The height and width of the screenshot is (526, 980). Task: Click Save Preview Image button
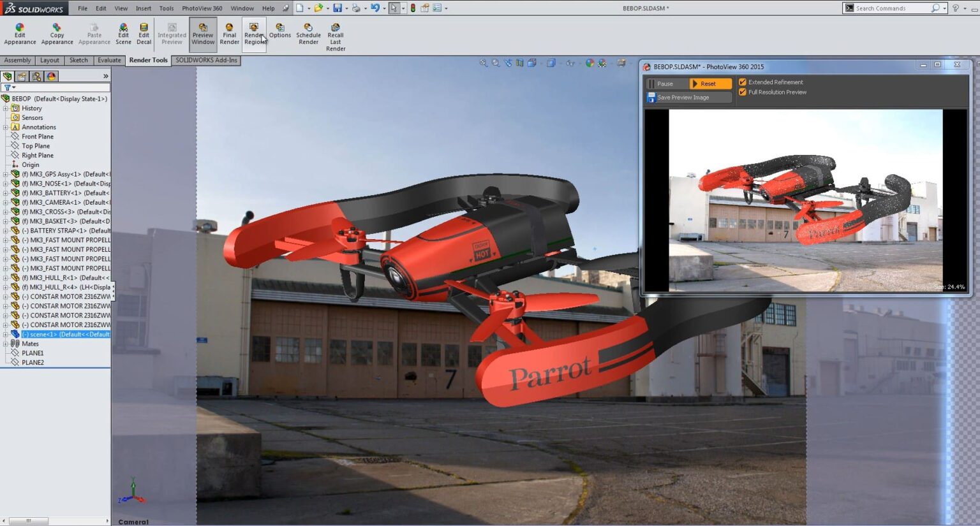tap(683, 98)
